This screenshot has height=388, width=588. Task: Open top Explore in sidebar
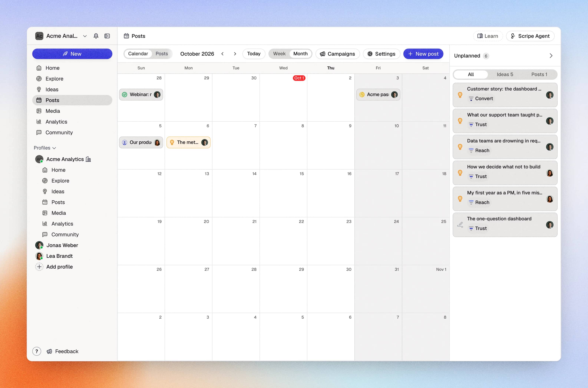coord(72,79)
